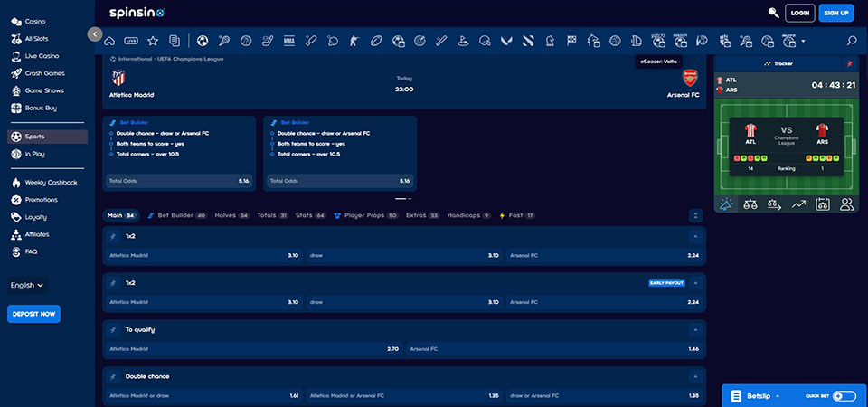This screenshot has height=407, width=868.
Task: Open Crash Games from the sidebar
Action: (44, 73)
